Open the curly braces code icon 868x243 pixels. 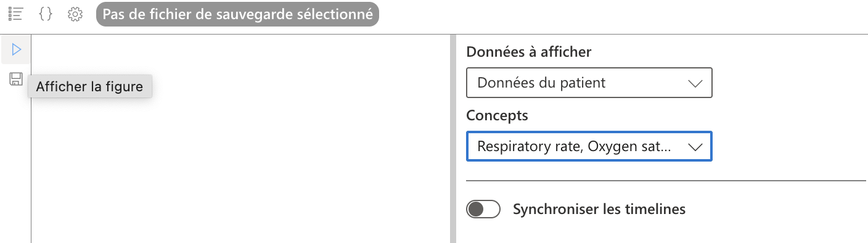click(45, 14)
